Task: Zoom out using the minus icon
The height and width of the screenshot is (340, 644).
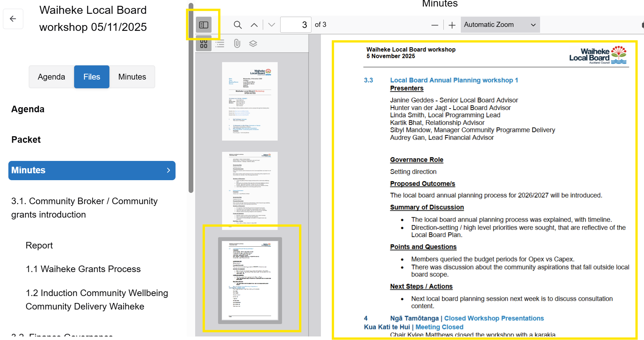Action: pos(435,25)
